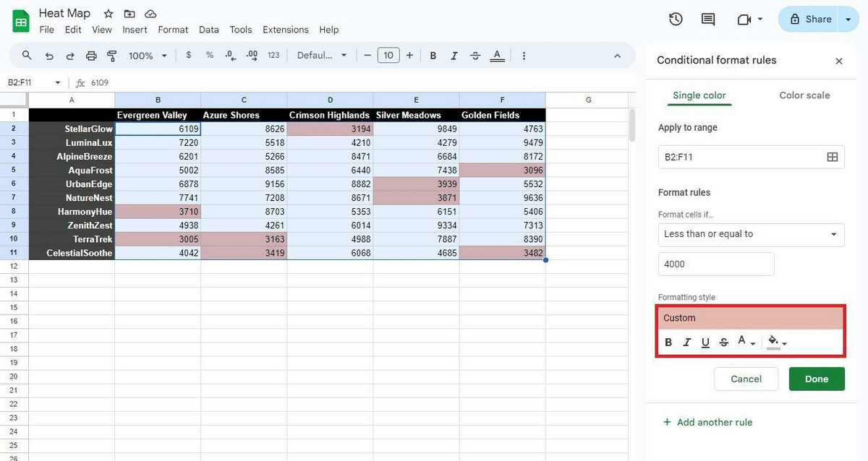The width and height of the screenshot is (868, 461).
Task: Open the Help menu
Action: [x=329, y=30]
